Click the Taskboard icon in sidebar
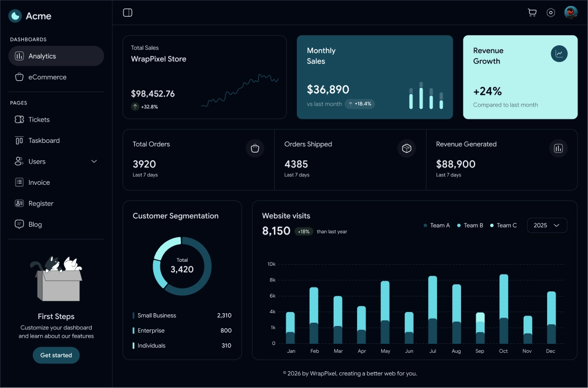This screenshot has height=388, width=588. tap(19, 141)
